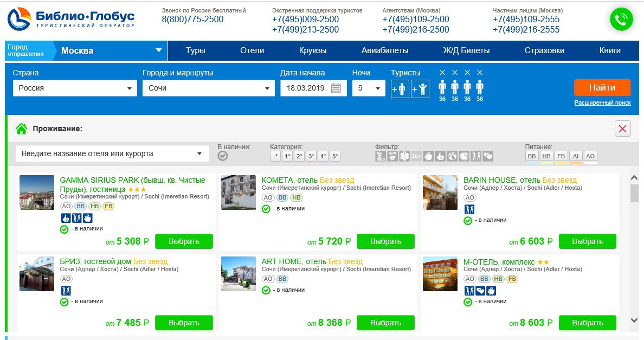The image size is (644, 340).
Task: Open the Круизы menu
Action: [x=313, y=50]
